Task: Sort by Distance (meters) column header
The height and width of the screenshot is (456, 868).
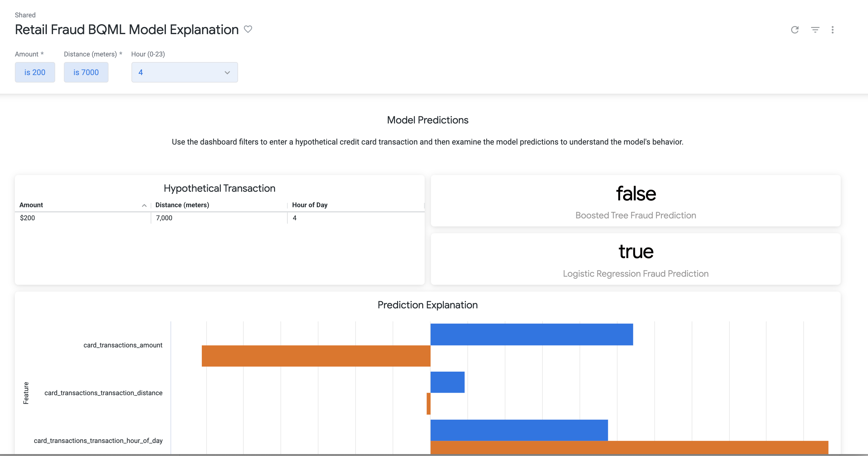Action: (x=182, y=205)
